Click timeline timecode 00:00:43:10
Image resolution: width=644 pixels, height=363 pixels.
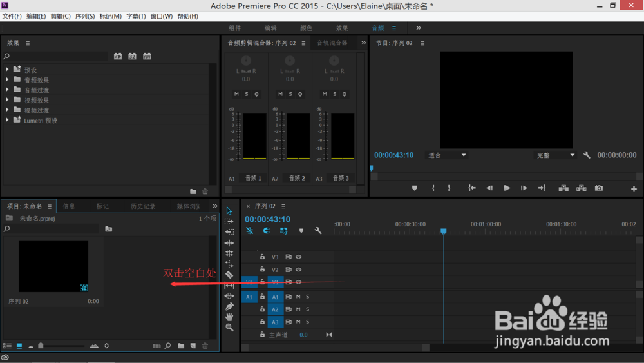click(267, 219)
